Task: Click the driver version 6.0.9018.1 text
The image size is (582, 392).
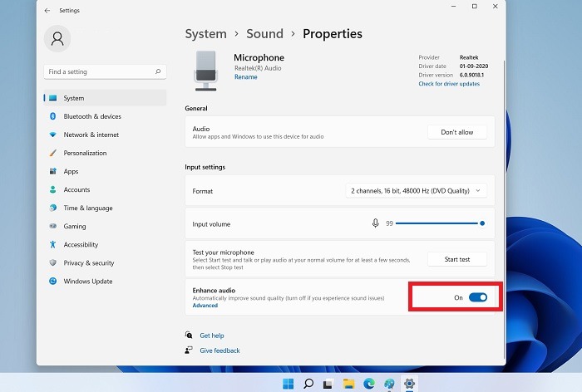Action: pos(471,75)
